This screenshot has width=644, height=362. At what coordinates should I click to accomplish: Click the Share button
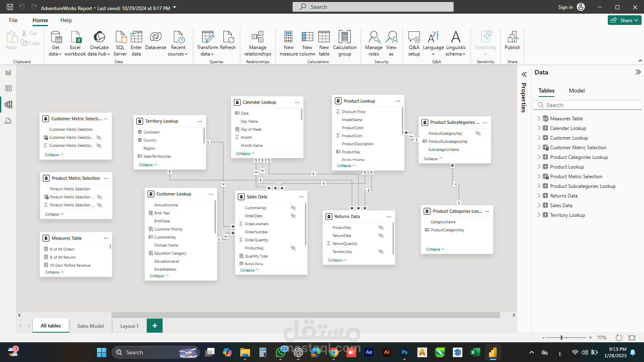(624, 20)
